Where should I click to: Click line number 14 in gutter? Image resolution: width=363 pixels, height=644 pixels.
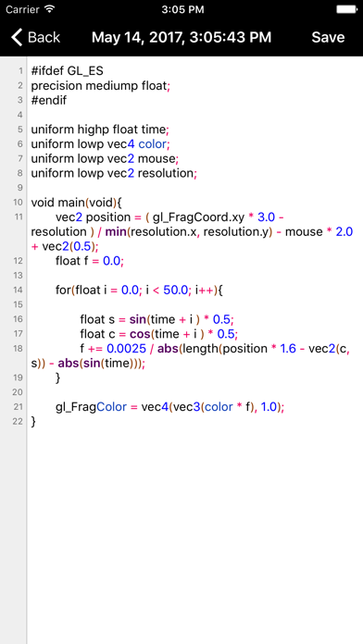click(19, 291)
